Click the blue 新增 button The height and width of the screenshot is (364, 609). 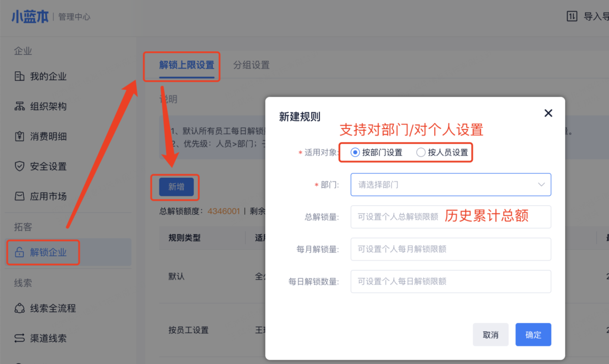pos(176,187)
